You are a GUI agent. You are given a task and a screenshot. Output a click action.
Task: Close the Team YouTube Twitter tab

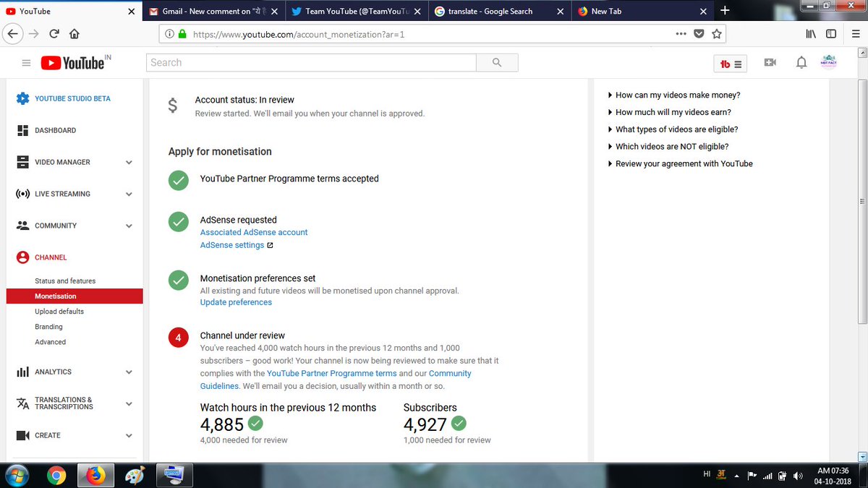[x=416, y=12]
